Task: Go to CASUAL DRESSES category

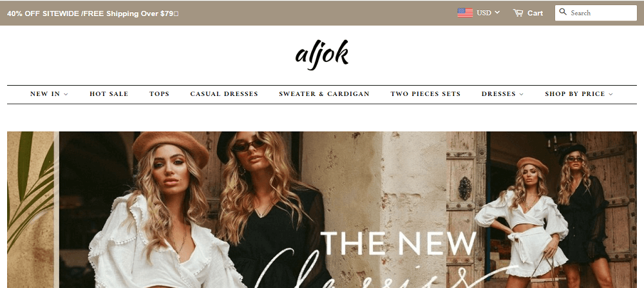Action: (x=224, y=94)
